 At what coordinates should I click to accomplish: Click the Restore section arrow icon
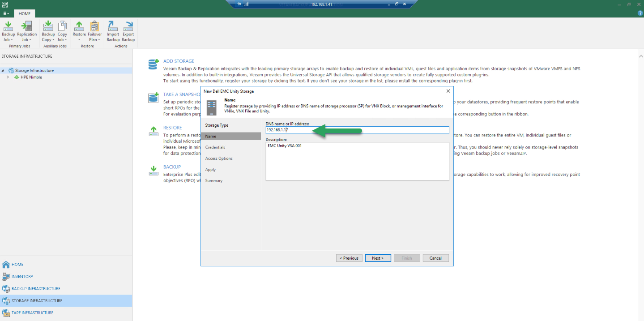coord(154,131)
